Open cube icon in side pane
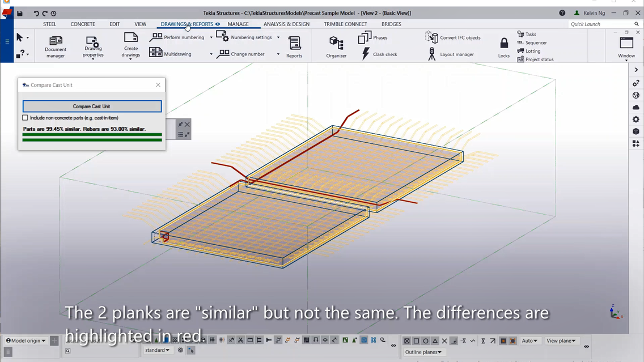This screenshot has width=644, height=362. 636,131
